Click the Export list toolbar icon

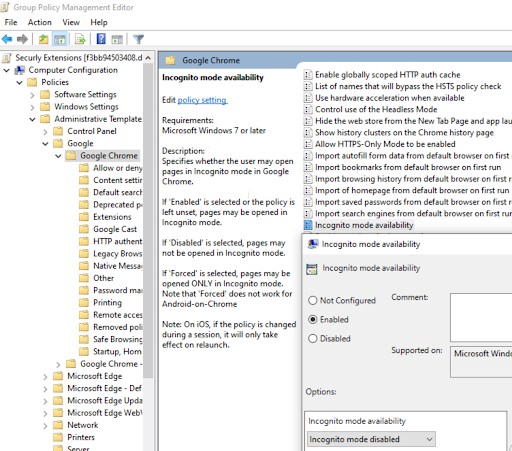[x=80, y=39]
